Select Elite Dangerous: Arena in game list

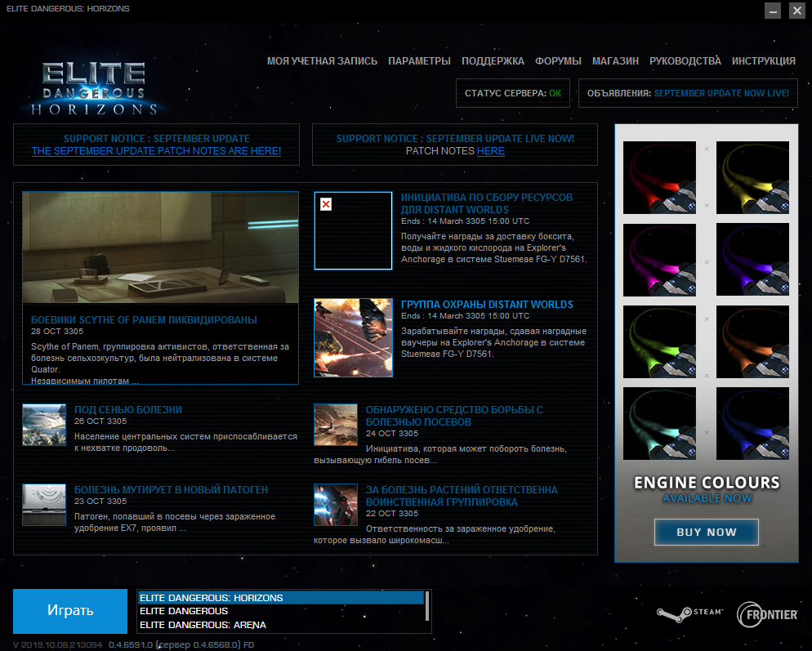pos(203,625)
